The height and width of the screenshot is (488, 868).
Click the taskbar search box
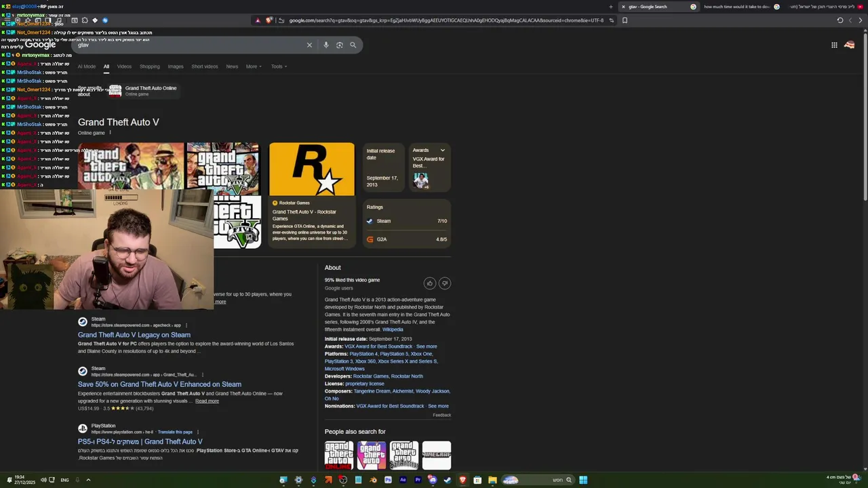coord(538,480)
